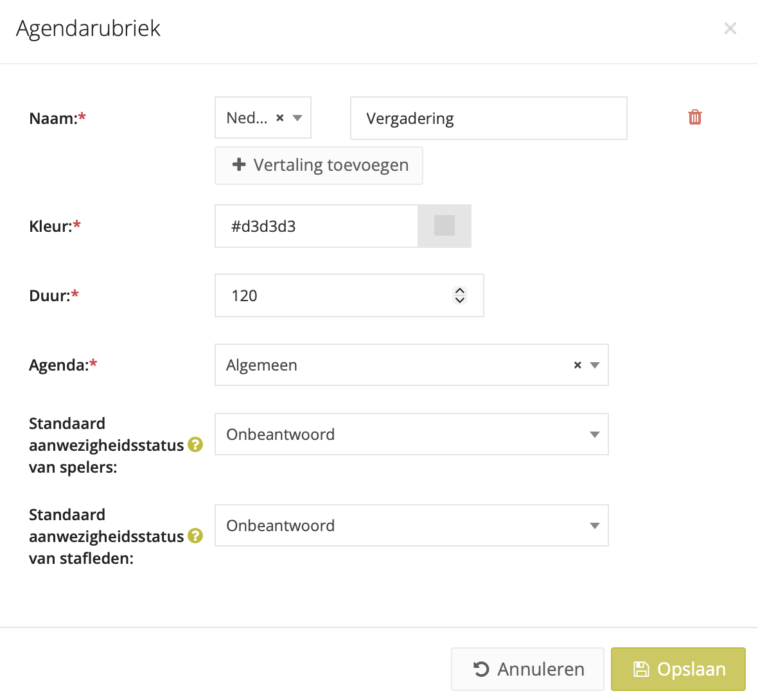
Task: Decrease duration using the down stepper arrow
Action: (x=460, y=300)
